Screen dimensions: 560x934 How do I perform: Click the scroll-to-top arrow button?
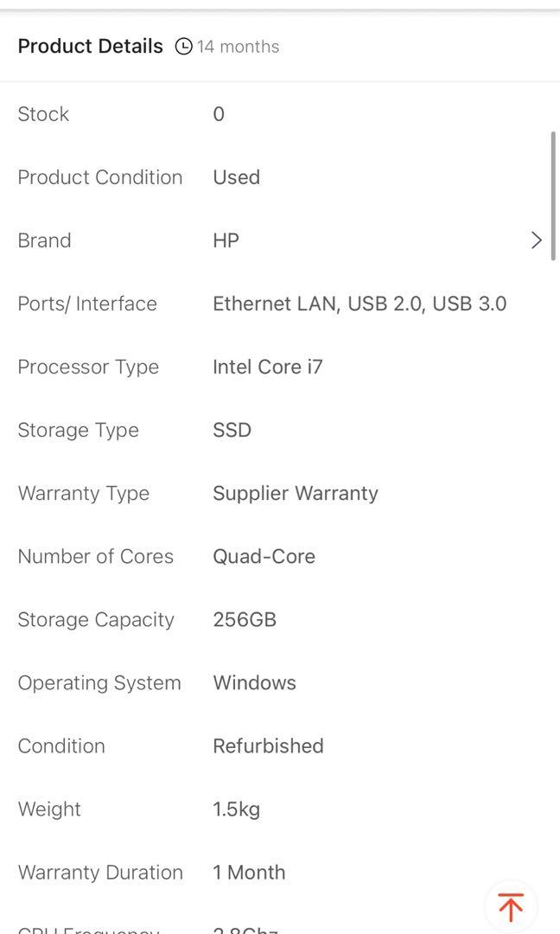coord(510,906)
